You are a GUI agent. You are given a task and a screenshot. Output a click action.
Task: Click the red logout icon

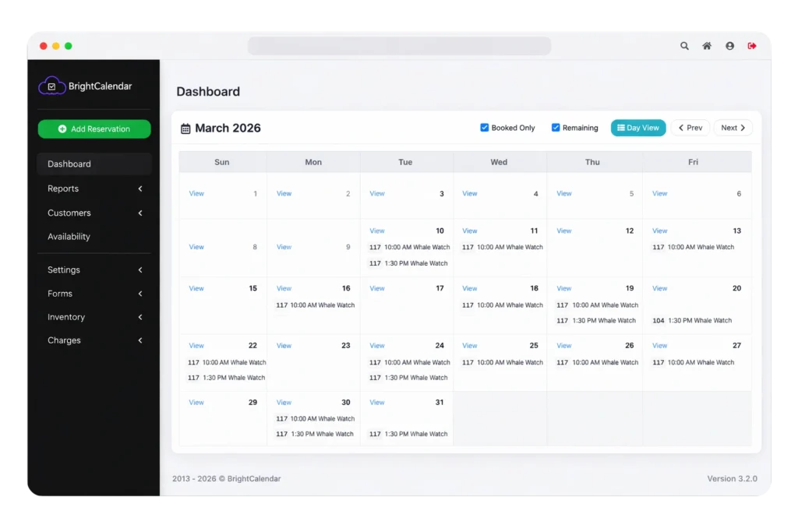752,46
